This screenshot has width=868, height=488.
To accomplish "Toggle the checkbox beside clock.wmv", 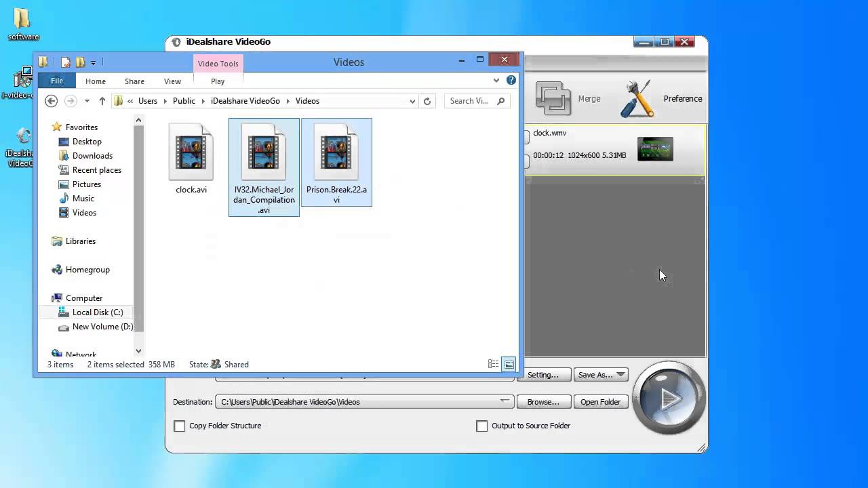I will point(527,136).
